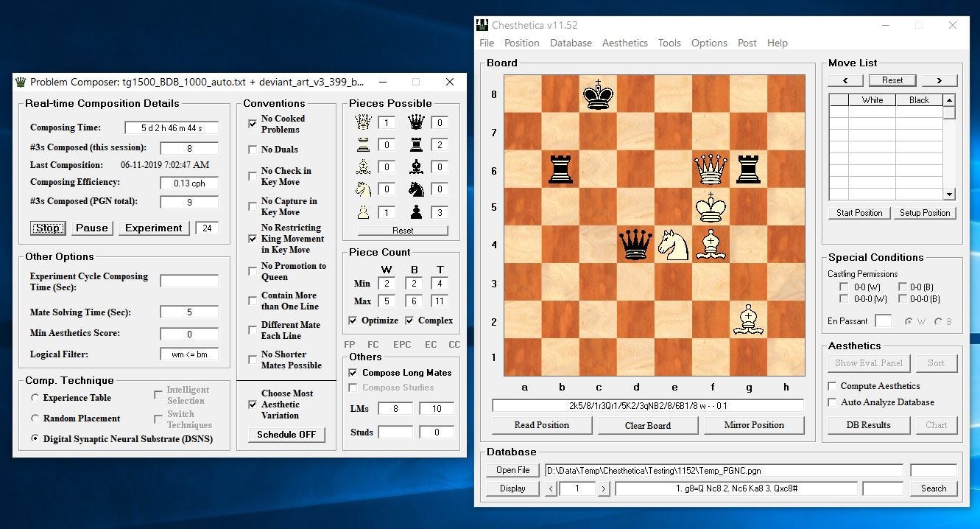Screen dimensions: 980x529
Task: Open the File menu in Chesthetica
Action: [487, 43]
